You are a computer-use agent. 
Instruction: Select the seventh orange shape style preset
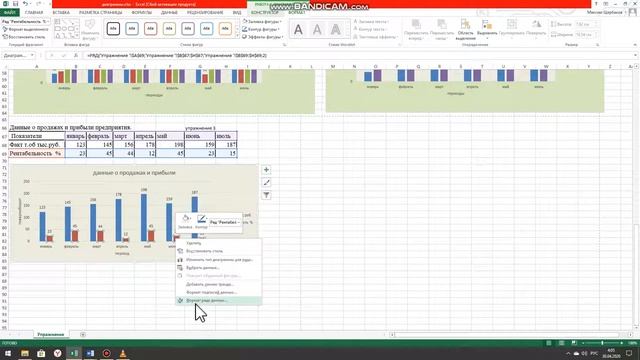tap(225, 29)
